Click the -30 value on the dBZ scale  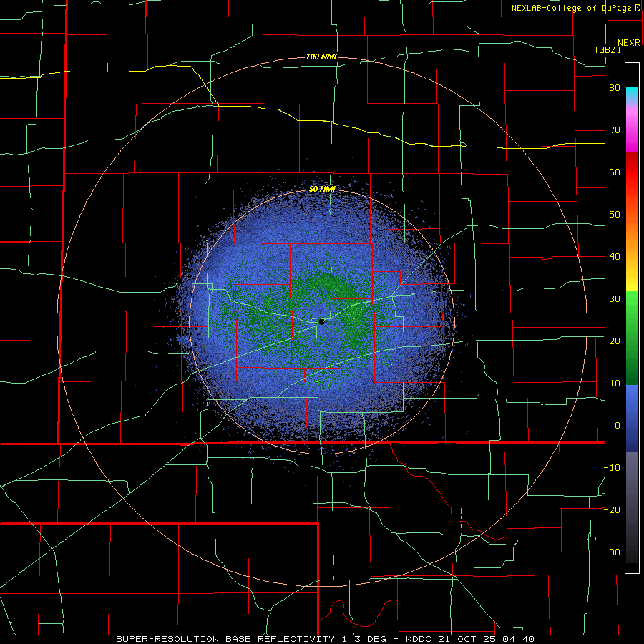pos(612,552)
